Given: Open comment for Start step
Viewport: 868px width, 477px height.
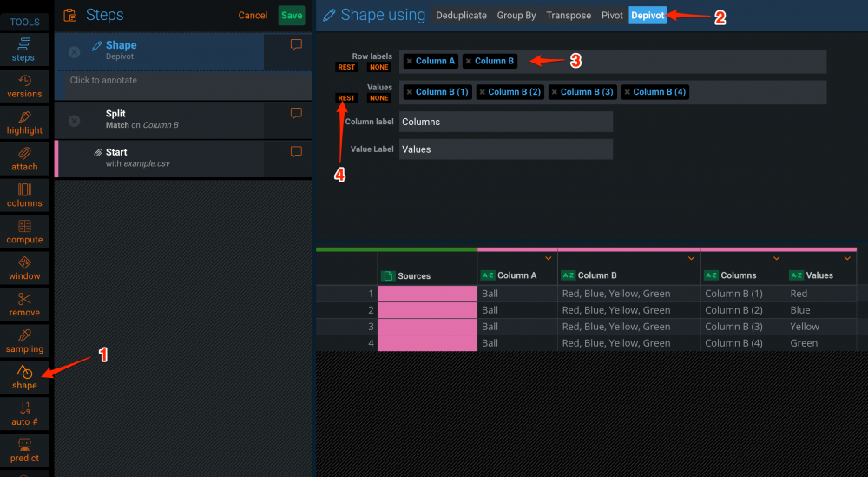Looking at the screenshot, I should [296, 152].
